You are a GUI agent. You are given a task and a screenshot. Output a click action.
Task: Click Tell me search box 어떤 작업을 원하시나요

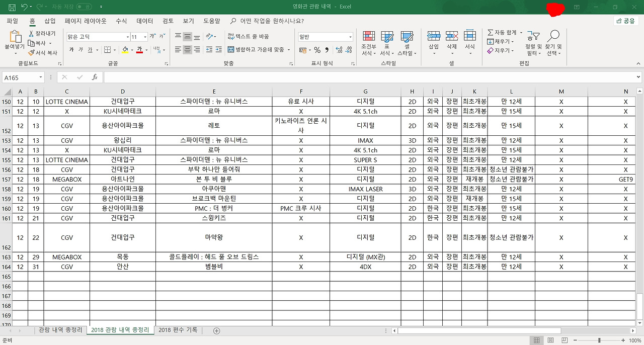[267, 21]
